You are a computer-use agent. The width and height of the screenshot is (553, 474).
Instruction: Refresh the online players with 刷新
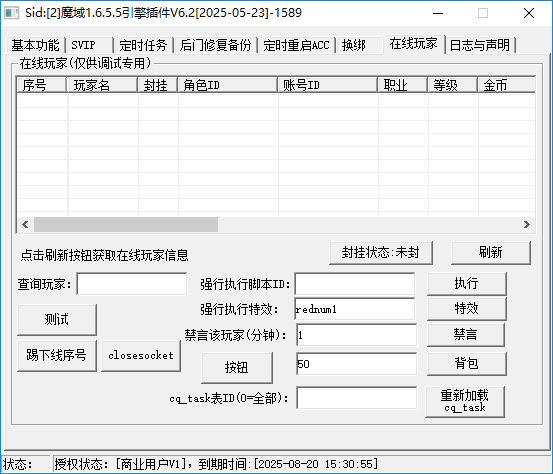click(x=491, y=253)
